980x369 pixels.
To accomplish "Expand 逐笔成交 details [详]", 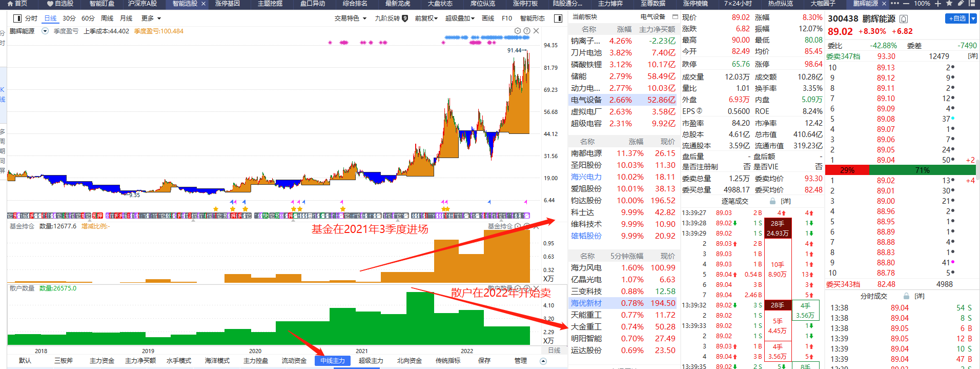I will (785, 201).
